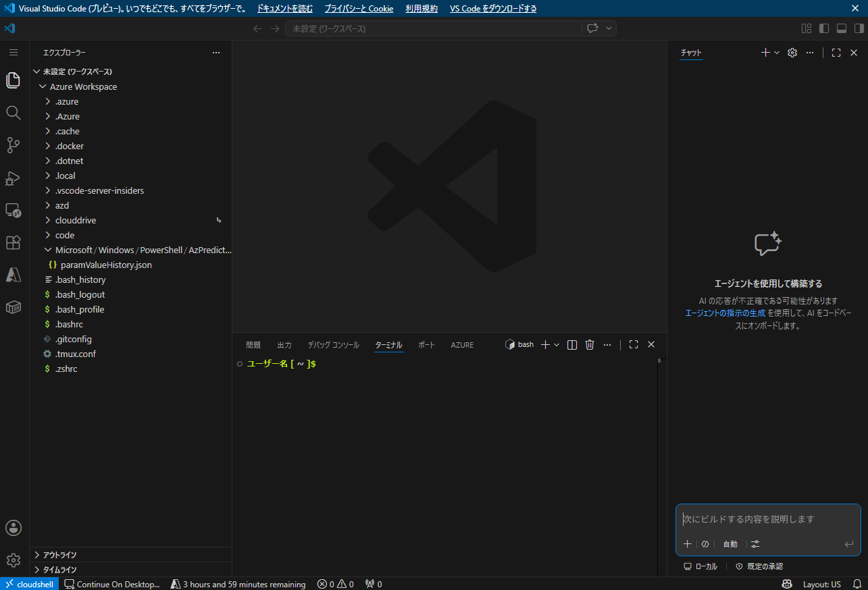This screenshot has height=590, width=868.
Task: Open the chat tools configuration sliders icon
Action: click(x=755, y=544)
